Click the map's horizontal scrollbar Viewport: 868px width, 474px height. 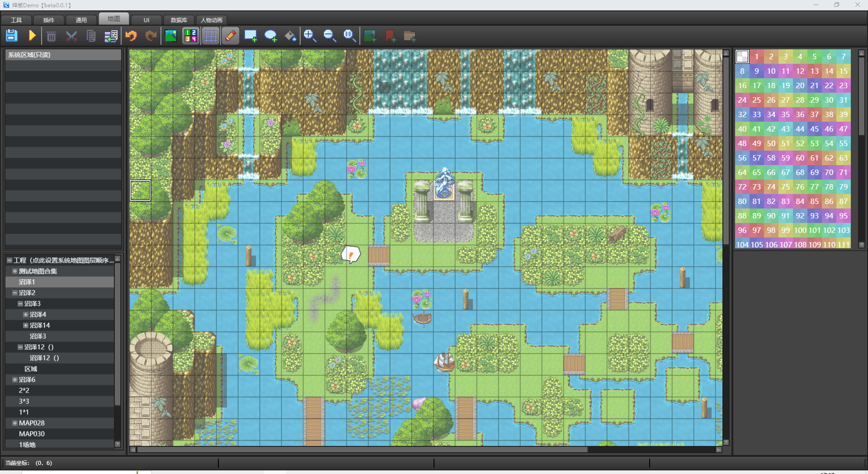[x=362, y=450]
